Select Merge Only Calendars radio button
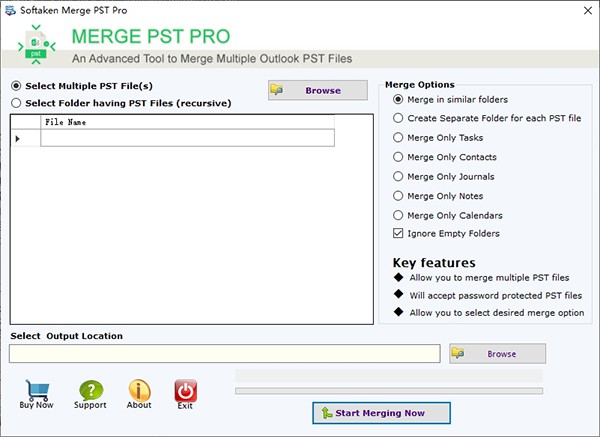This screenshot has width=600, height=437. (x=398, y=215)
